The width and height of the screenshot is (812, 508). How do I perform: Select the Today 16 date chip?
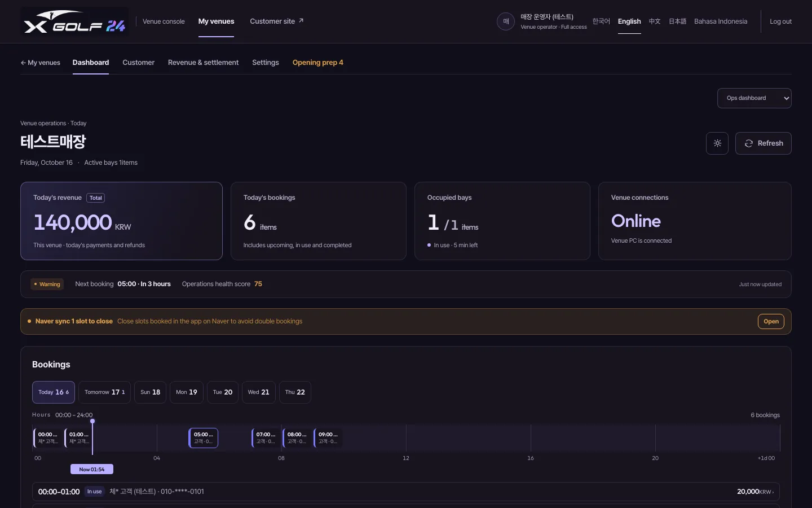[54, 392]
